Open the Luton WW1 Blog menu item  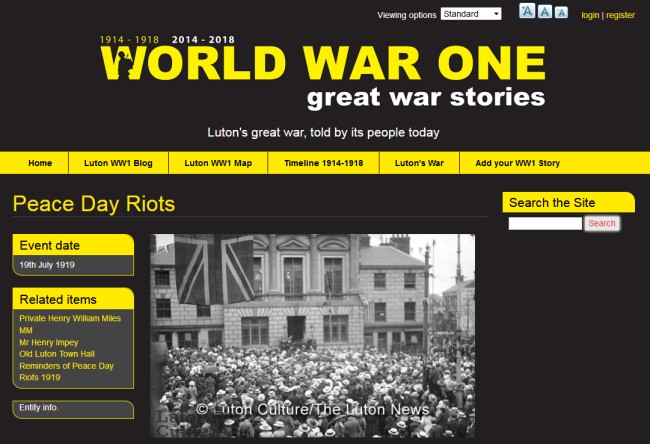118,163
